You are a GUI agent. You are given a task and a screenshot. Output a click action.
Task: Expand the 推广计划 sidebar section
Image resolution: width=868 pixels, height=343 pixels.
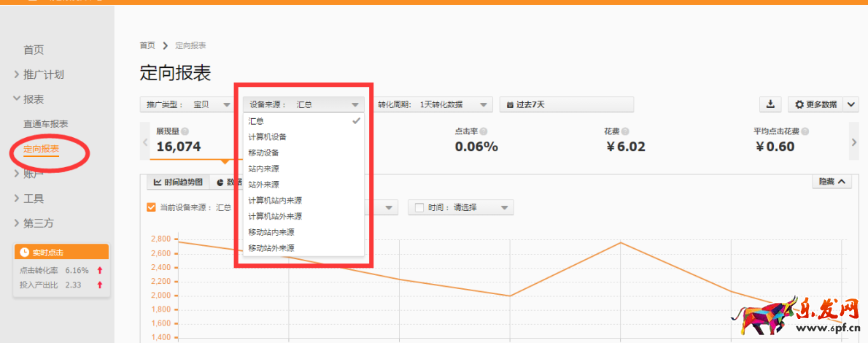coord(44,74)
